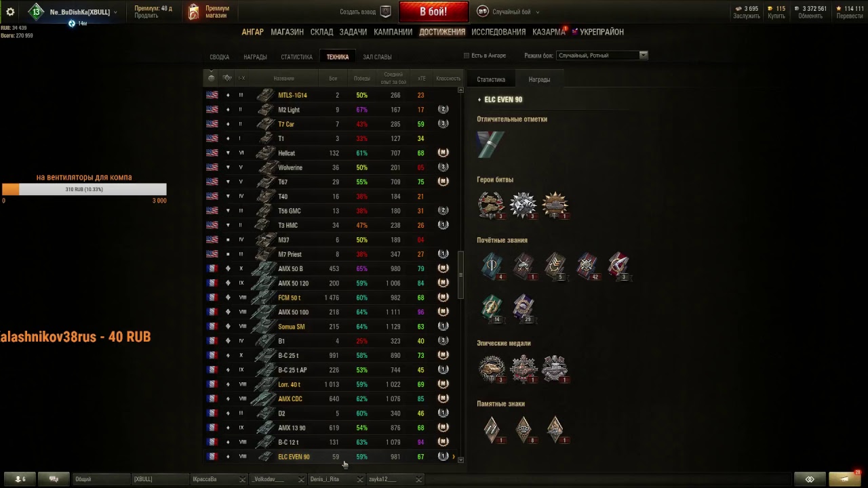The width and height of the screenshot is (868, 488).
Task: Open the battle mode filter dropdown
Action: (602, 56)
